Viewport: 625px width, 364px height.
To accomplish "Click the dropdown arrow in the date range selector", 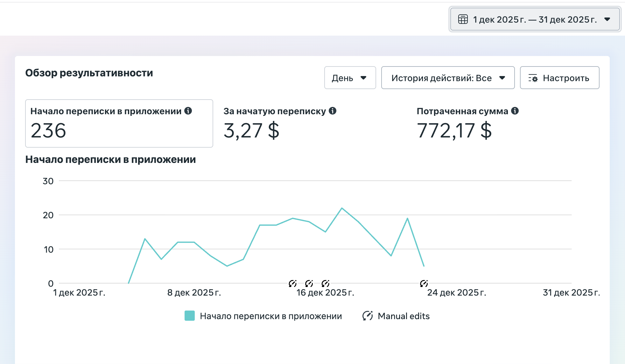I will click(x=607, y=19).
